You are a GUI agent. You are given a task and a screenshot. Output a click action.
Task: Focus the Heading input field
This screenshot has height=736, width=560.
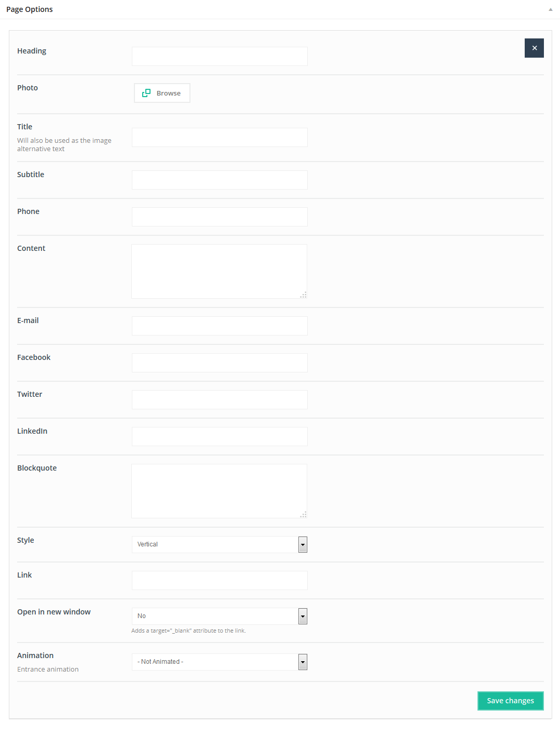tap(220, 56)
